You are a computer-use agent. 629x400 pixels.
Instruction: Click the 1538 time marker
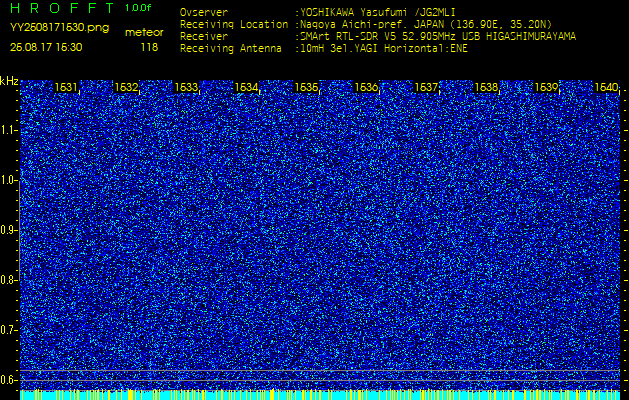(x=486, y=87)
